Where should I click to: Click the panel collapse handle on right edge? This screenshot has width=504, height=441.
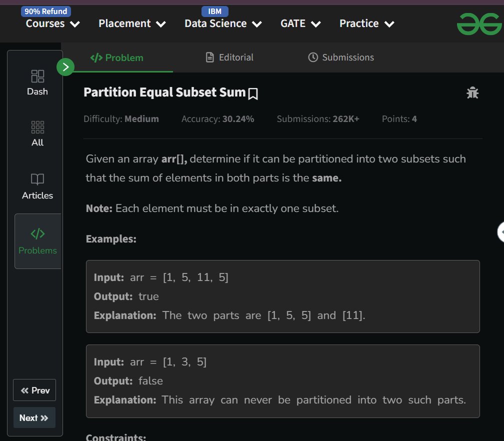pyautogui.click(x=501, y=232)
